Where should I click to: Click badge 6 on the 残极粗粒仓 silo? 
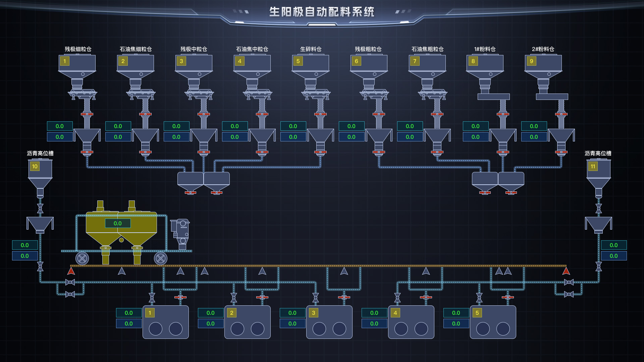pos(357,61)
